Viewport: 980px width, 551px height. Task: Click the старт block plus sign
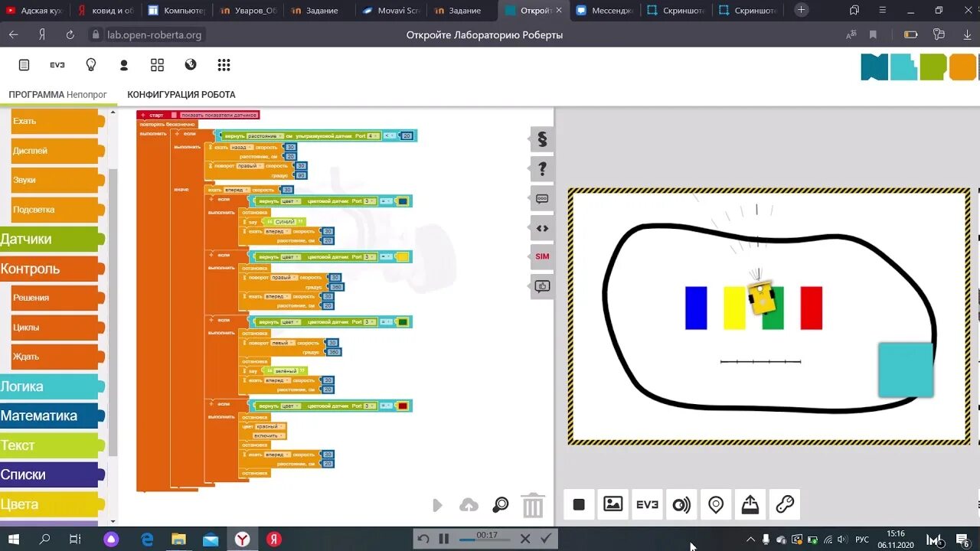(143, 115)
